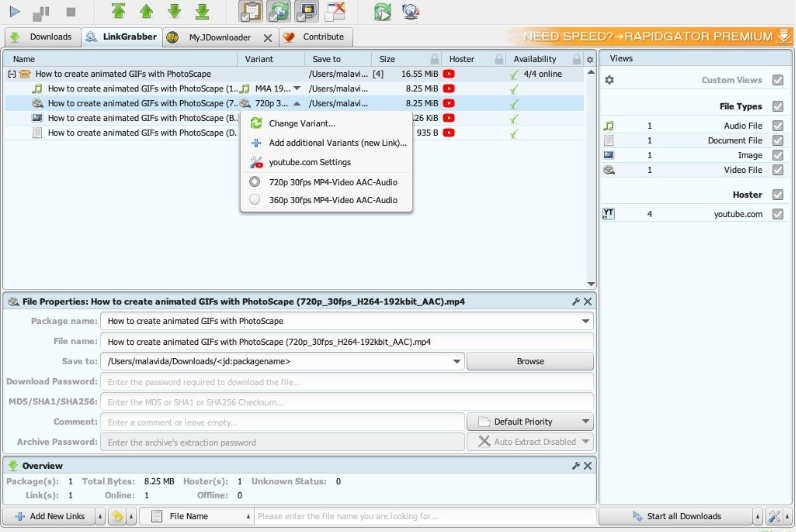Click lock icon in Availability column
The width and height of the screenshot is (796, 532).
[x=577, y=59]
